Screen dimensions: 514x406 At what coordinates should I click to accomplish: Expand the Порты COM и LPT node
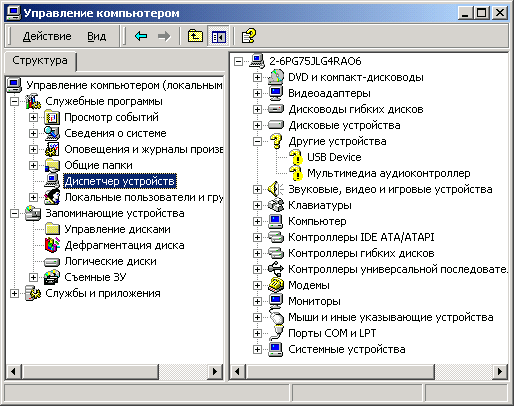pyautogui.click(x=257, y=333)
